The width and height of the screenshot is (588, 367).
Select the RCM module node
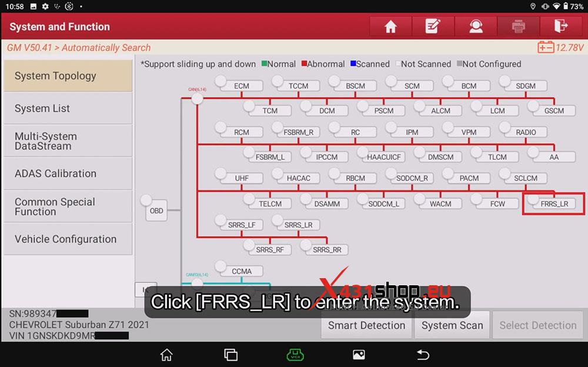tap(242, 132)
